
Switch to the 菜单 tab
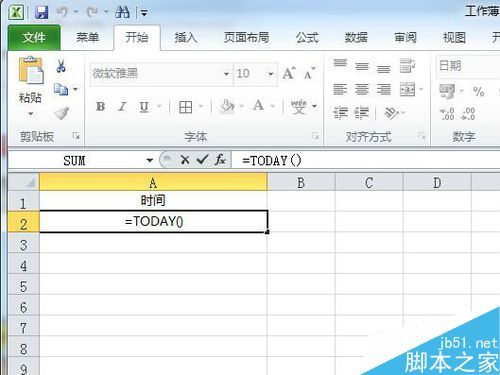(87, 37)
